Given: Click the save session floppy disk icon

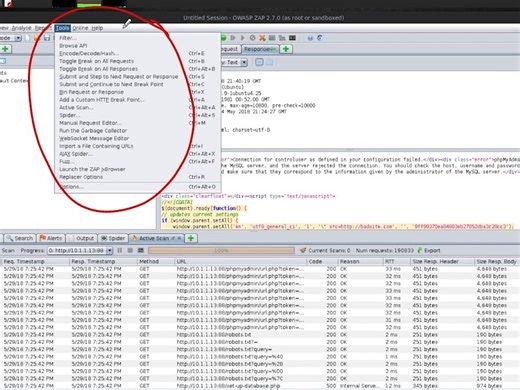Looking at the screenshot, I should (47, 38).
